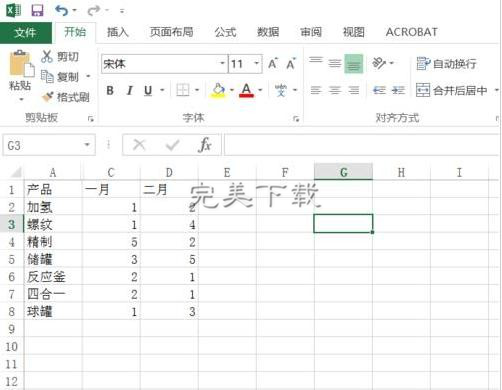Apply yellow fill color
This screenshot has width=502, height=390.
(218, 90)
